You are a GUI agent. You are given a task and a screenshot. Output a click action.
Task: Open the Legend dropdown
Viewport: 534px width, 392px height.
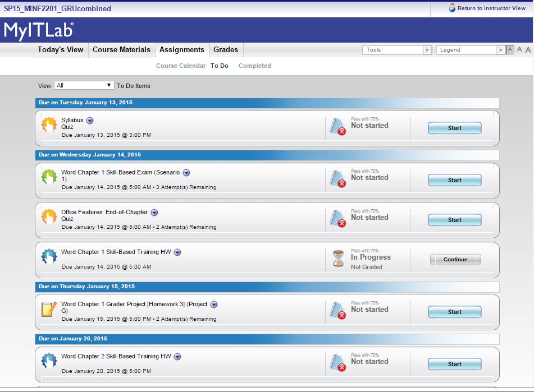click(x=470, y=50)
